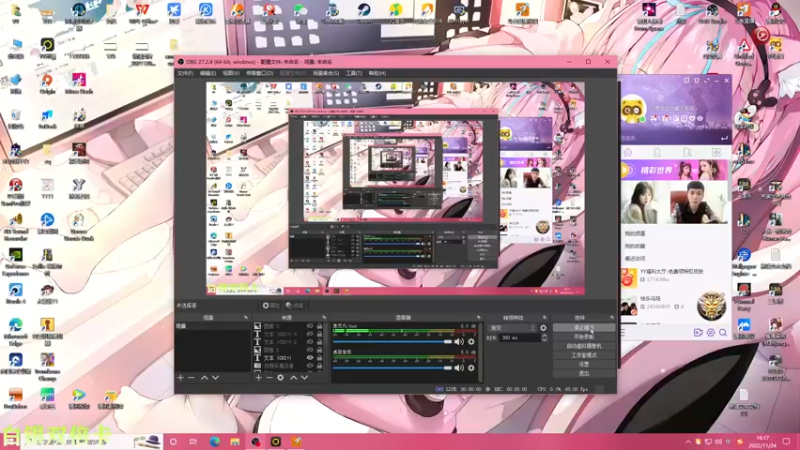The height and width of the screenshot is (450, 800).
Task: Open settings gear for the 桌面音频 channel
Action: click(471, 367)
